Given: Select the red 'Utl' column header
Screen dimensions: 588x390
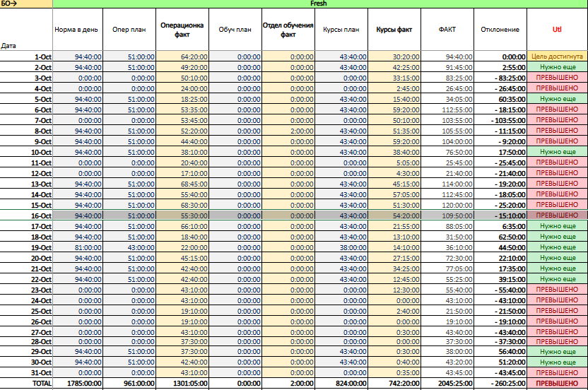Looking at the screenshot, I should [557, 29].
